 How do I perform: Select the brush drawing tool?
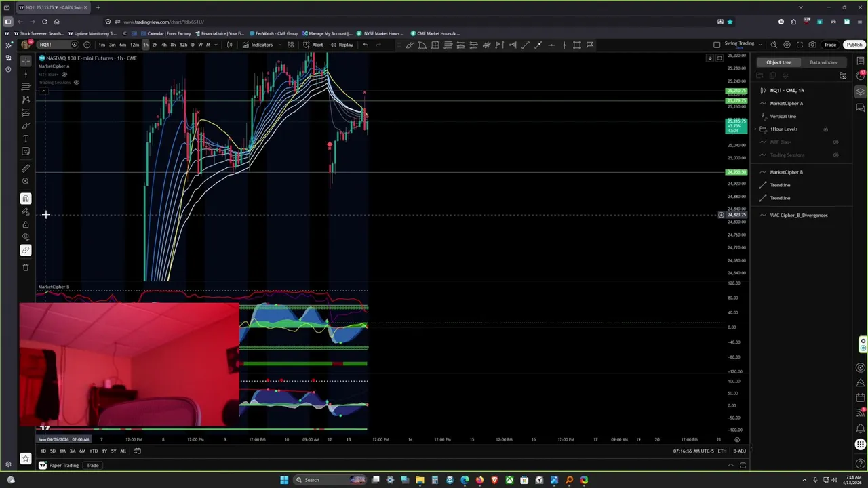click(x=26, y=125)
